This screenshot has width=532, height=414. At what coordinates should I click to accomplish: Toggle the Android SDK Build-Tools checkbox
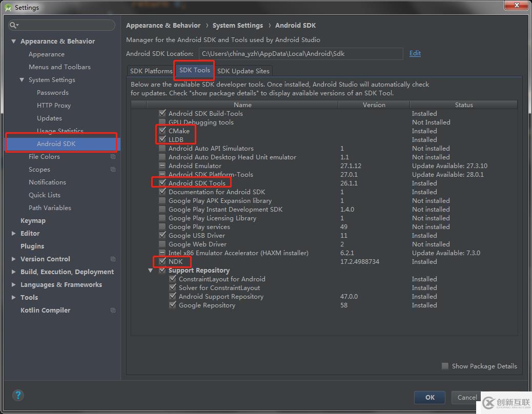(162, 113)
